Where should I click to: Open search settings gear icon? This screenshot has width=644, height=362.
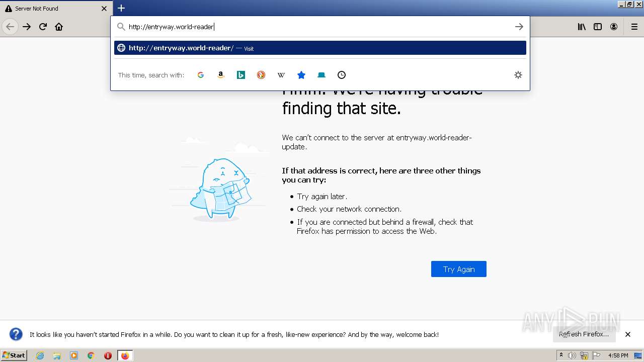pyautogui.click(x=518, y=75)
